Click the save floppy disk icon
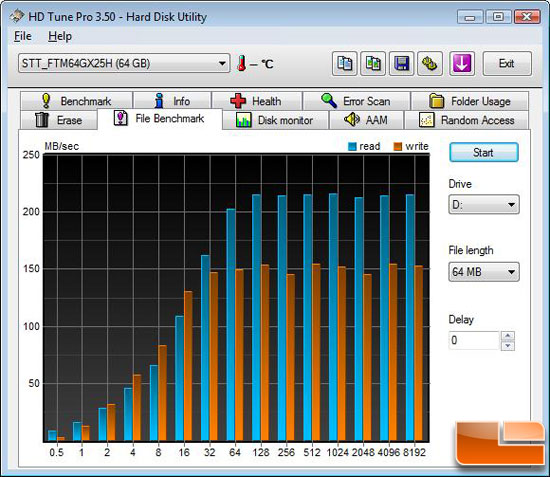Viewport: 550px width, 477px height. [401, 63]
